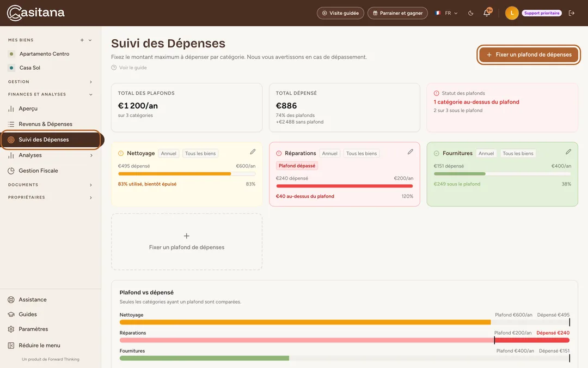Click the Réparations card progress bar
The width and height of the screenshot is (588, 368).
point(345,186)
